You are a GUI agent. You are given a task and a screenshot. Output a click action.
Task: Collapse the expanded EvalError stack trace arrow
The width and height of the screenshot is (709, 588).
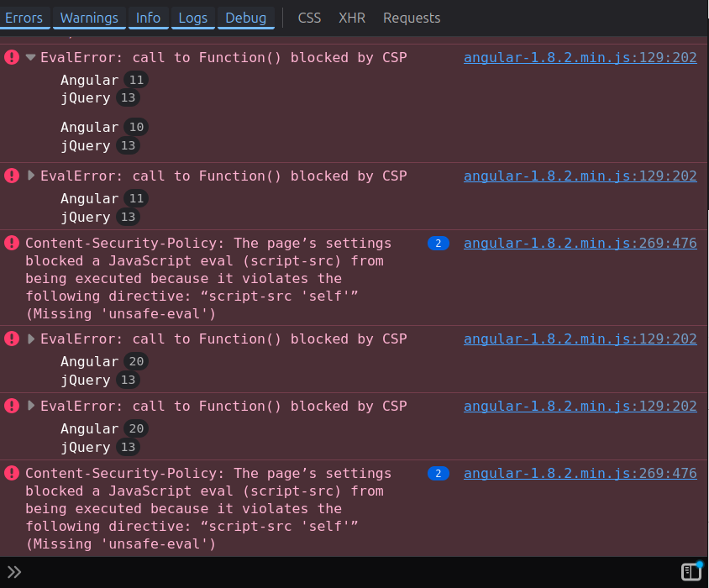coord(31,57)
